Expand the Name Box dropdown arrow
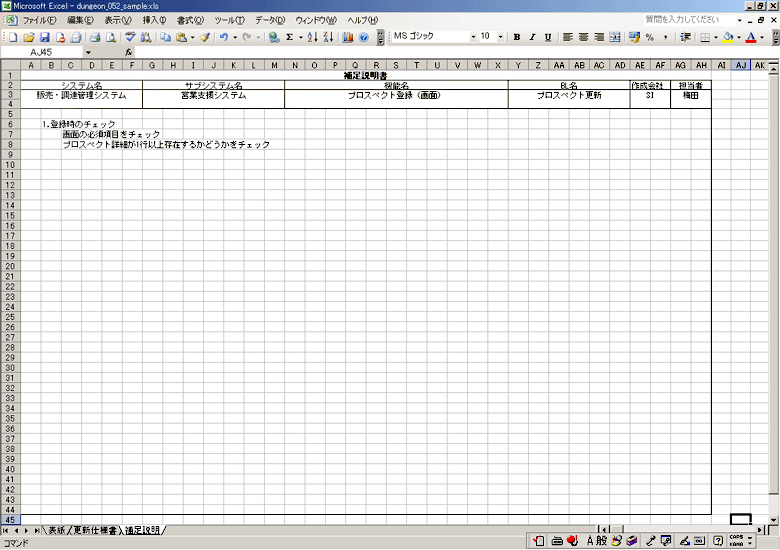The image size is (780, 550). click(x=88, y=52)
